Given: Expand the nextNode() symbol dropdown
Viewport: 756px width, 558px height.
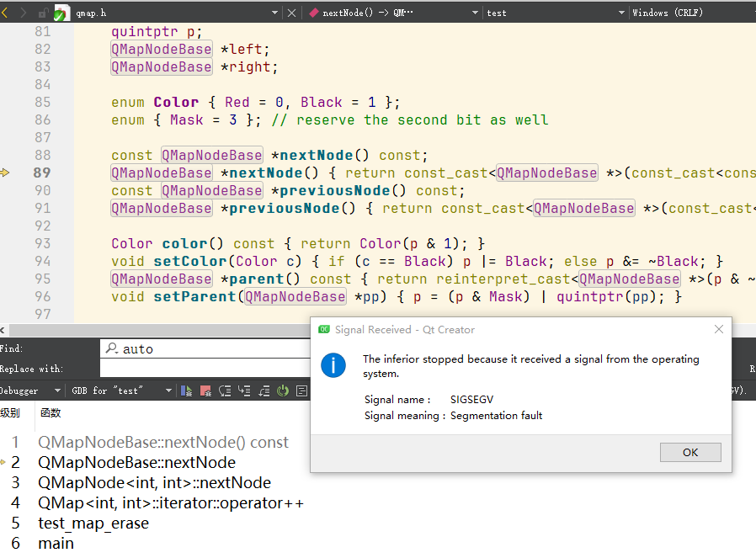Looking at the screenshot, I should (475, 13).
